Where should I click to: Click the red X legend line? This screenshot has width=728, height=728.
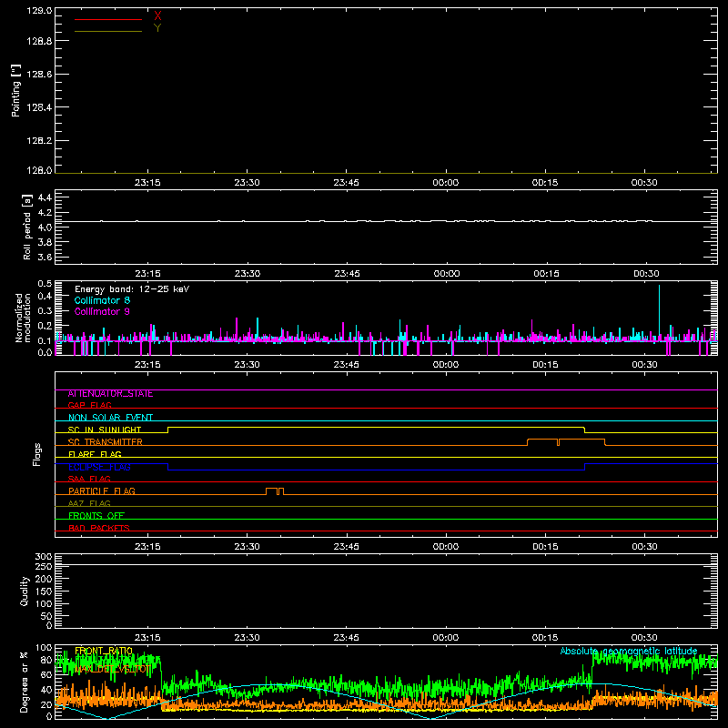coord(108,19)
